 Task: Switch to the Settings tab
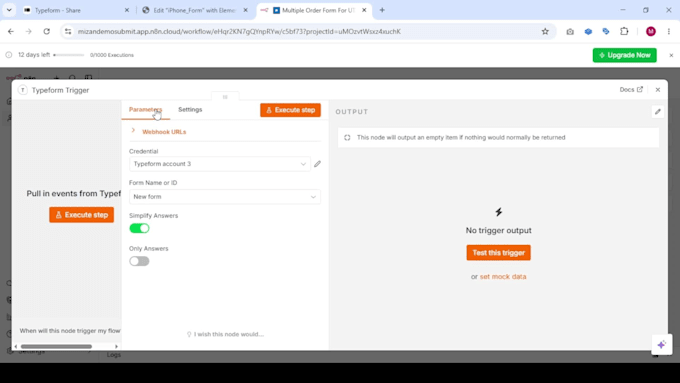point(190,110)
